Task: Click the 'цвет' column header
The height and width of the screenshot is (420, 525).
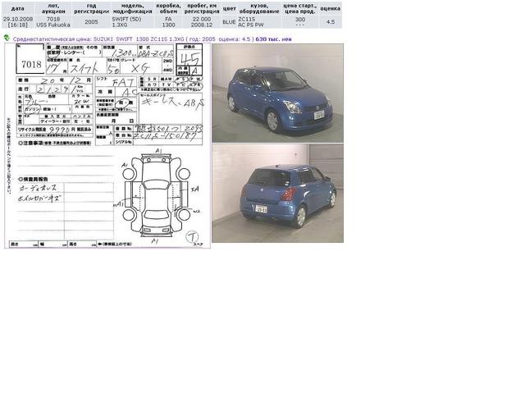Action: [x=229, y=9]
